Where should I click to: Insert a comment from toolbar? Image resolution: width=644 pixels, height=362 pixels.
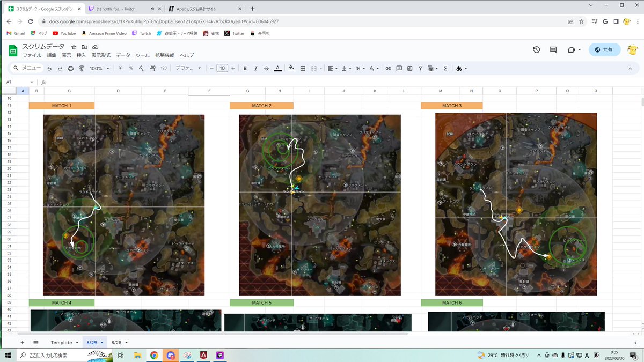point(399,68)
